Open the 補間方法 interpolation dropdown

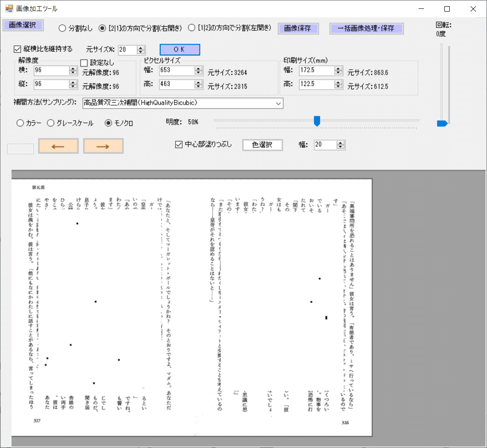pos(183,103)
